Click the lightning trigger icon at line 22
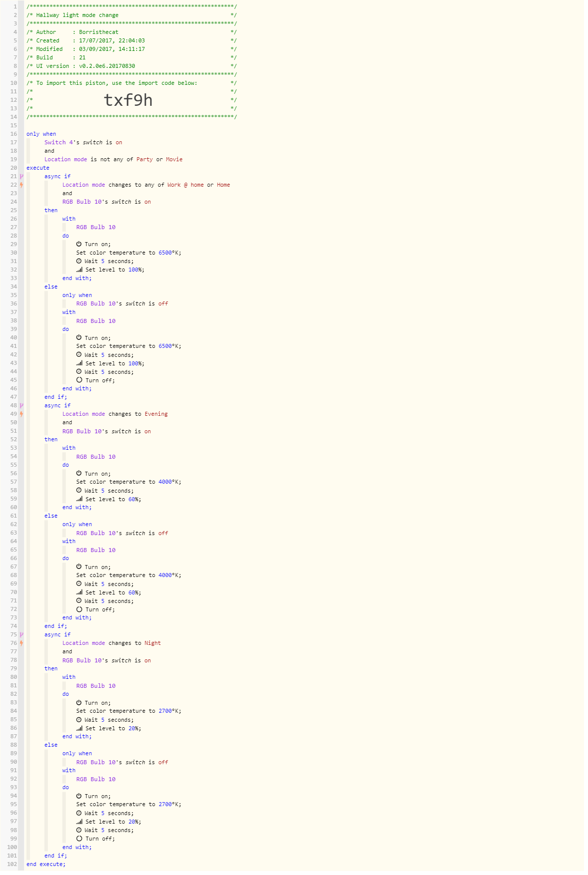Screen dimensions: 588x875 [21, 185]
